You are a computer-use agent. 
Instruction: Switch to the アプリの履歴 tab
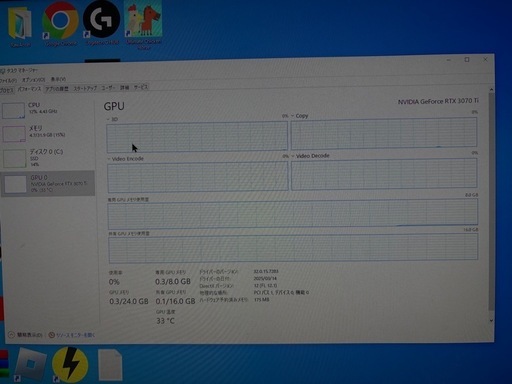[57, 89]
